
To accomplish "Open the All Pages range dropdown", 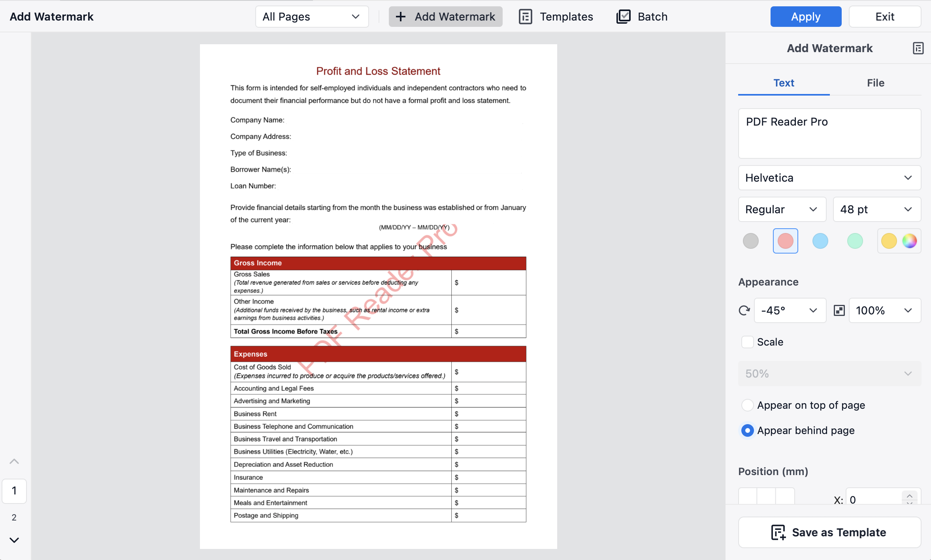I will tap(312, 17).
